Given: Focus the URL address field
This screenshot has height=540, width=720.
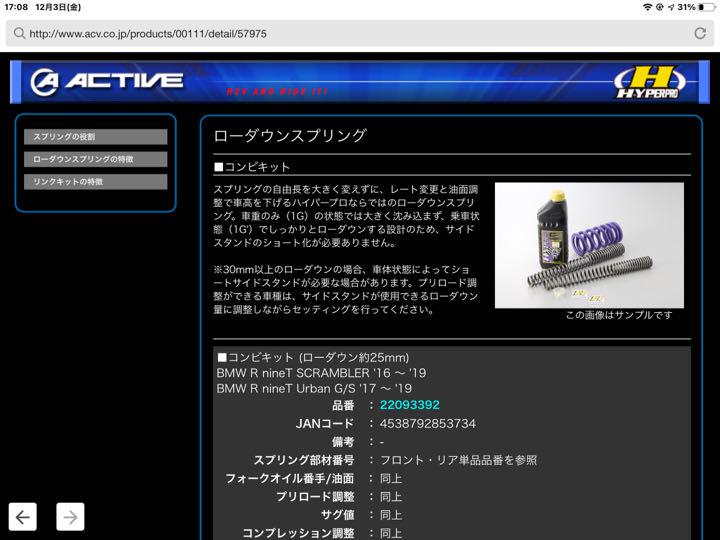Looking at the screenshot, I should click(360, 33).
